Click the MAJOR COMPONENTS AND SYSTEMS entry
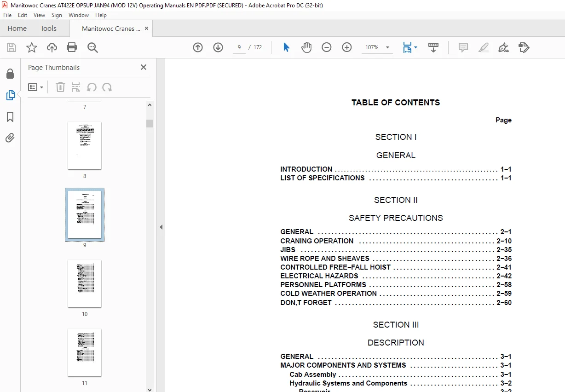The image size is (565, 392). (396, 365)
